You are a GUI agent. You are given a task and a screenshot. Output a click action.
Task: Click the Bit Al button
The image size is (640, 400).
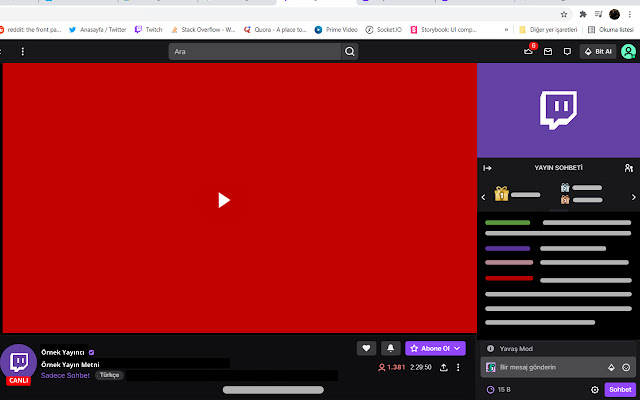pos(598,51)
